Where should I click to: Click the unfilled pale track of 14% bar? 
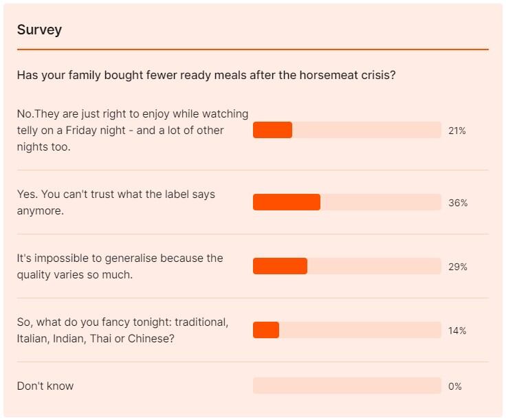point(360,330)
